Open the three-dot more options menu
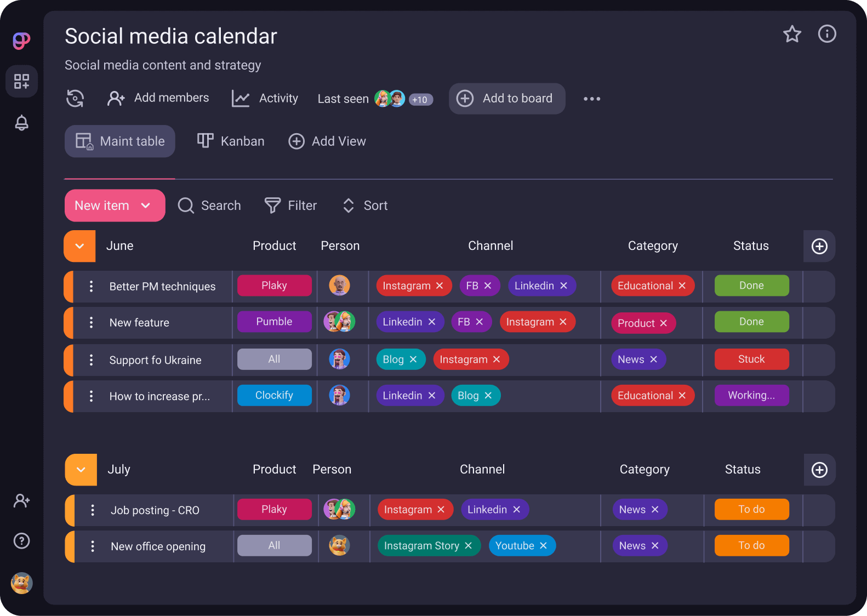The height and width of the screenshot is (616, 867). click(x=592, y=99)
